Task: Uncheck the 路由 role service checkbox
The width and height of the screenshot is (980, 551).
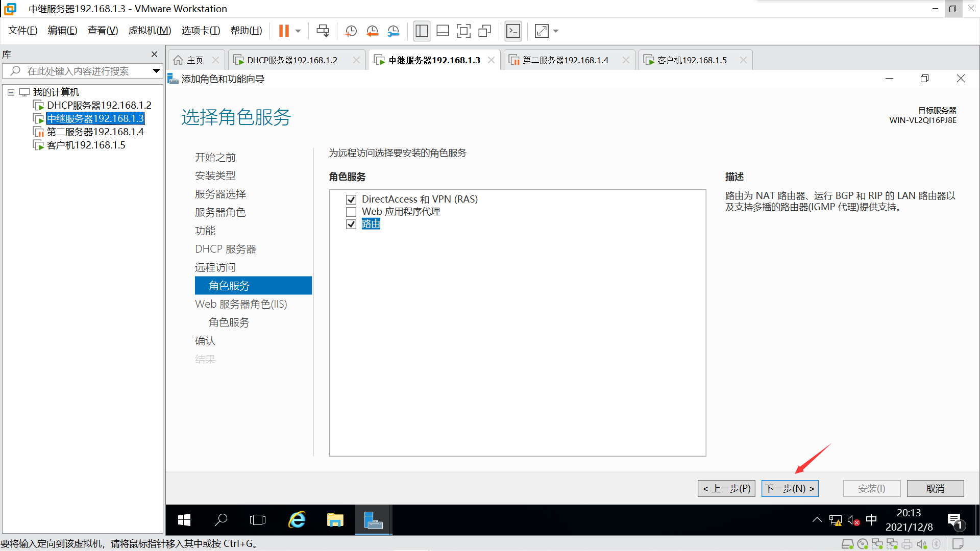Action: [351, 224]
